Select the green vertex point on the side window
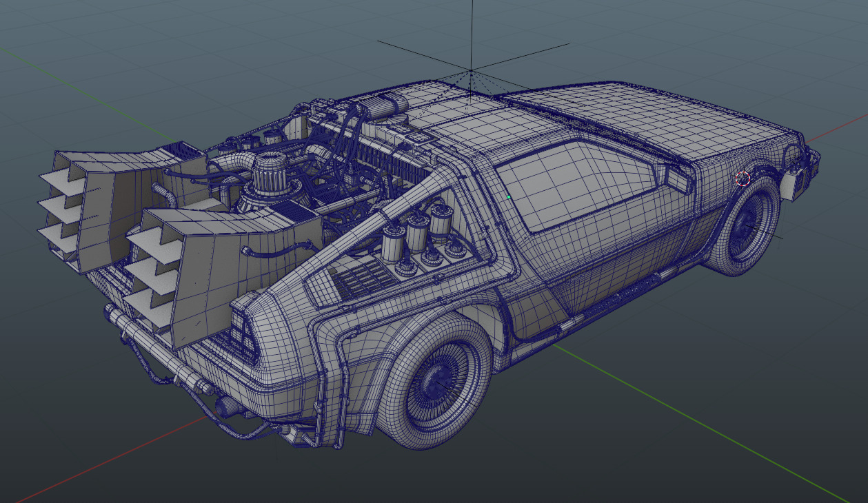868x503 pixels. 509,197
